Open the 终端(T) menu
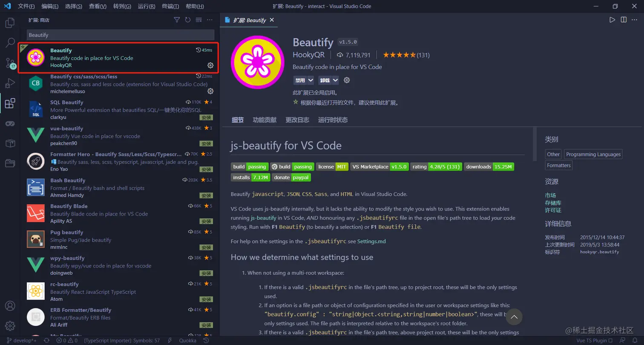Viewport: 644px width, 345px height. pyautogui.click(x=170, y=6)
